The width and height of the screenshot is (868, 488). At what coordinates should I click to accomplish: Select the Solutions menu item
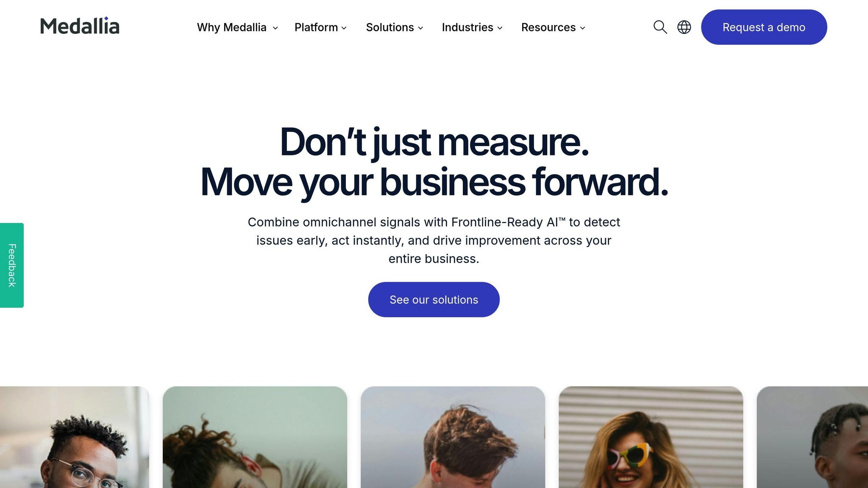(390, 27)
